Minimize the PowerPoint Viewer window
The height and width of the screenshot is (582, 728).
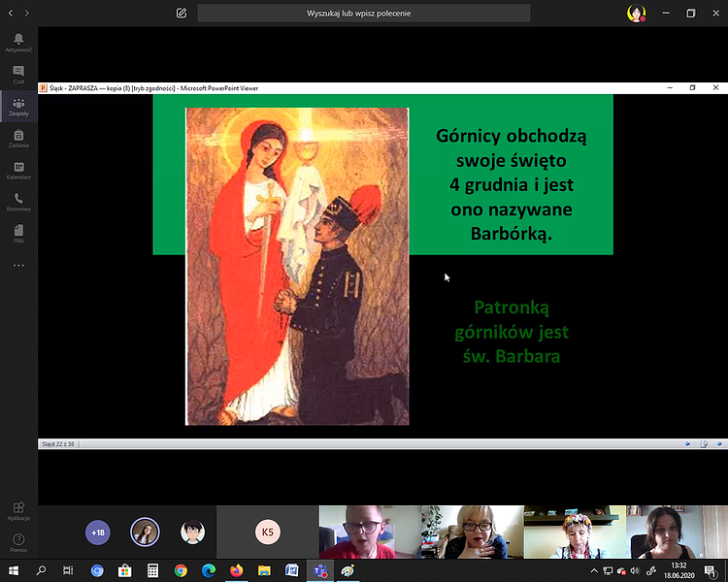[x=670, y=87]
